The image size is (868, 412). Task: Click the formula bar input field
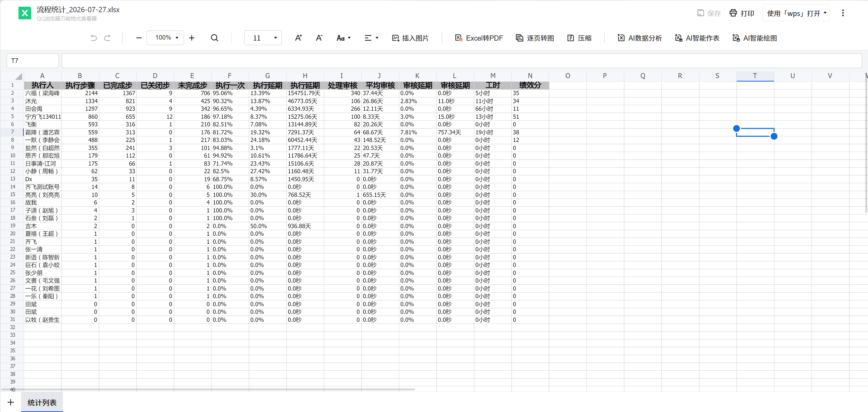tap(462, 61)
